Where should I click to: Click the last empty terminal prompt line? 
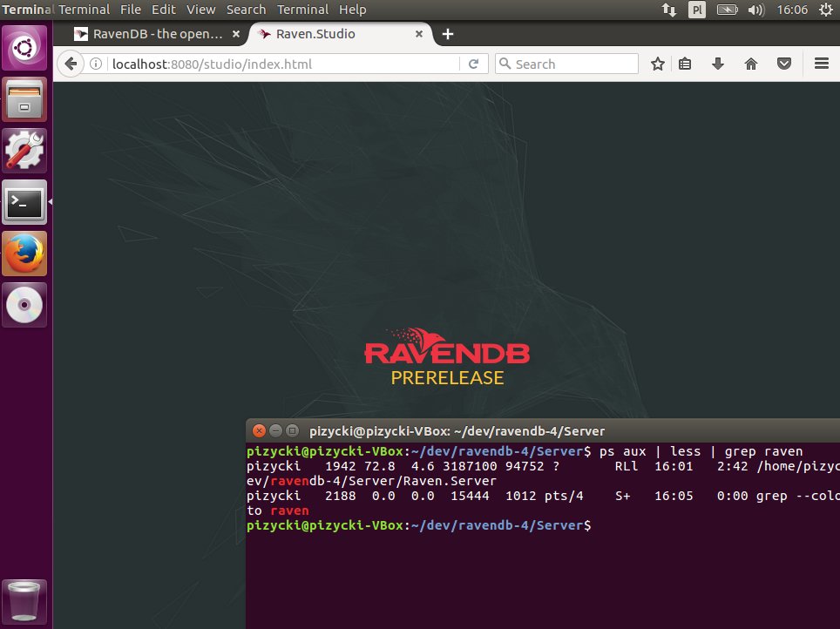(x=419, y=525)
